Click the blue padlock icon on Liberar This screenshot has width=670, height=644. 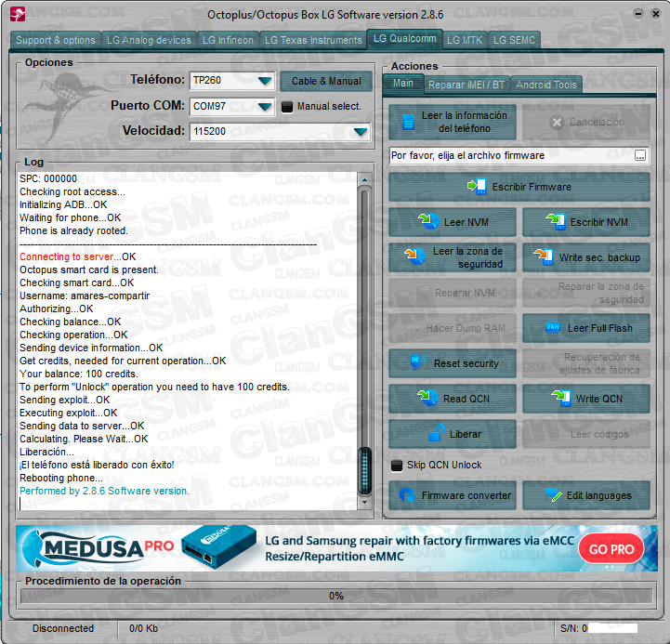tap(437, 433)
